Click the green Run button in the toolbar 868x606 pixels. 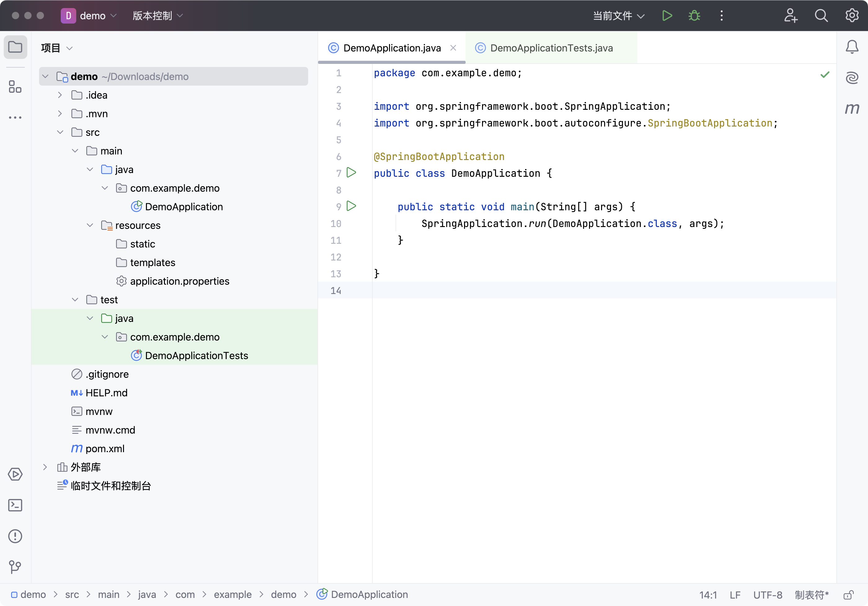point(667,16)
